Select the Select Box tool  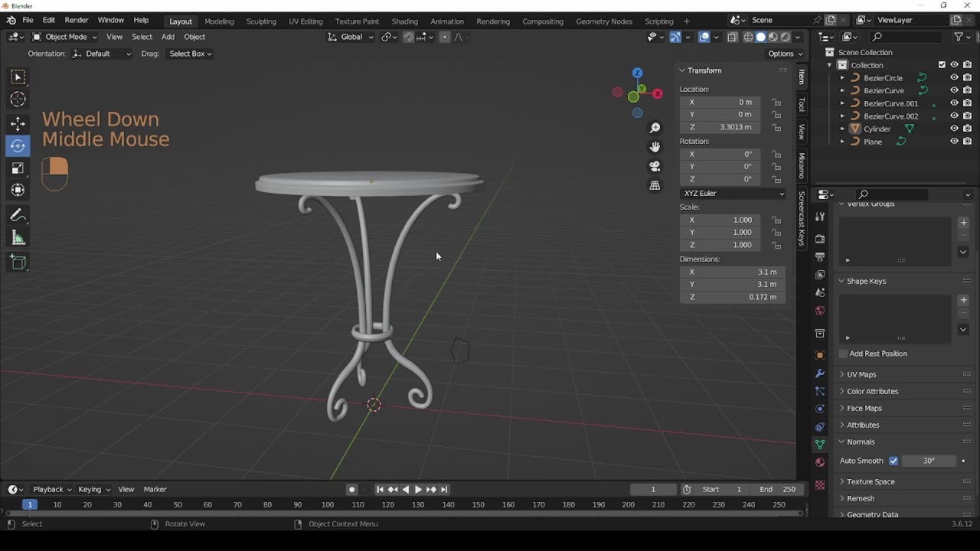tap(18, 77)
